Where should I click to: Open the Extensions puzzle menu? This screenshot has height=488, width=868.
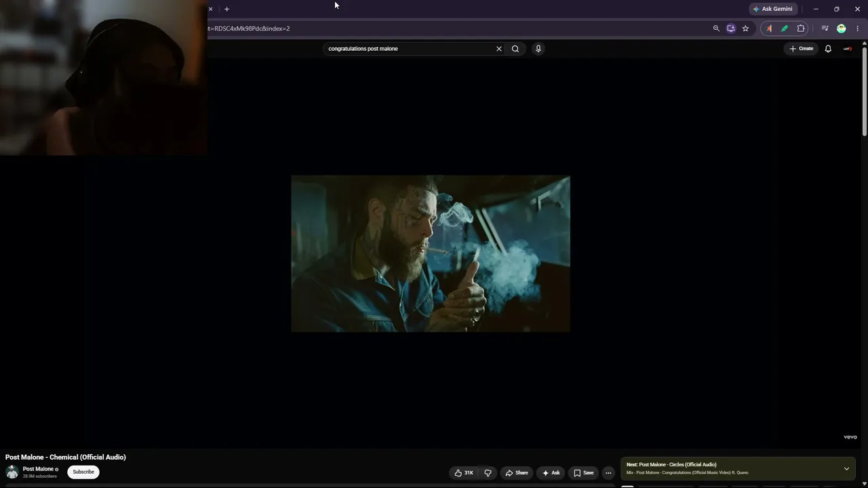[801, 28]
